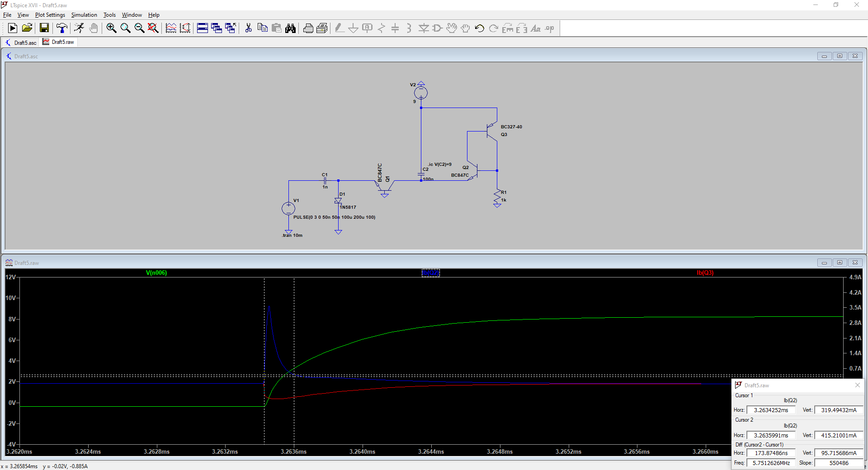Switch to the Draft5.raw tab

tap(59, 42)
